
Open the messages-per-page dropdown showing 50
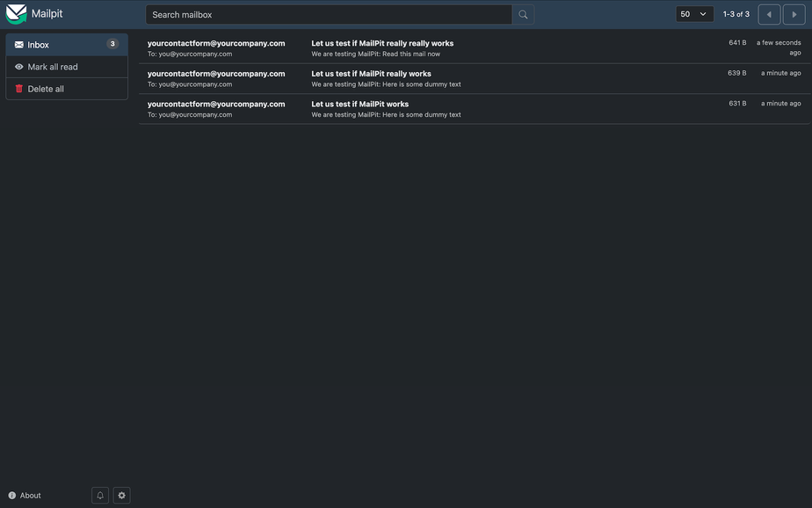click(x=693, y=15)
